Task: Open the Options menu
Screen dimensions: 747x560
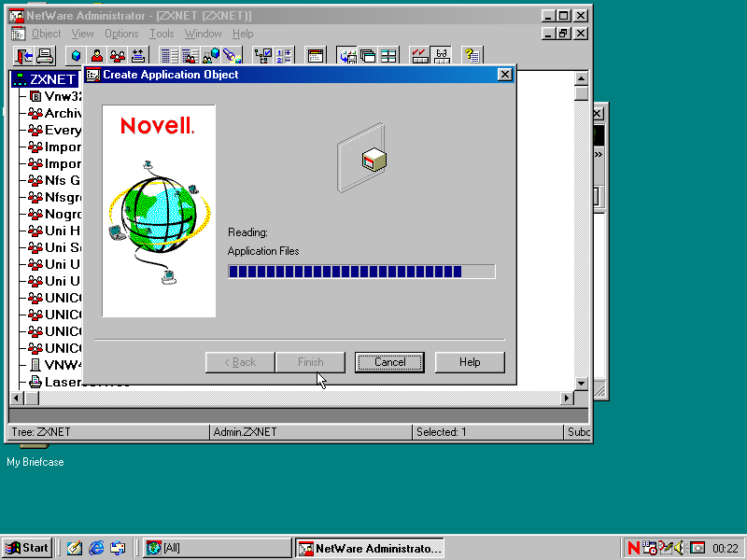Action: coord(121,34)
